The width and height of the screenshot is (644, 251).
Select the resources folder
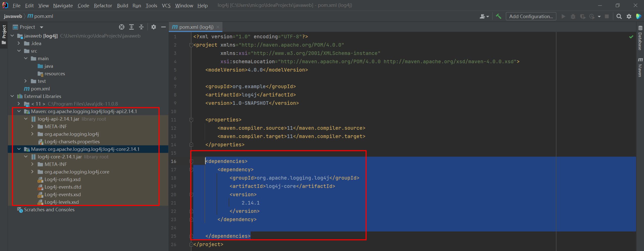[x=51, y=74]
